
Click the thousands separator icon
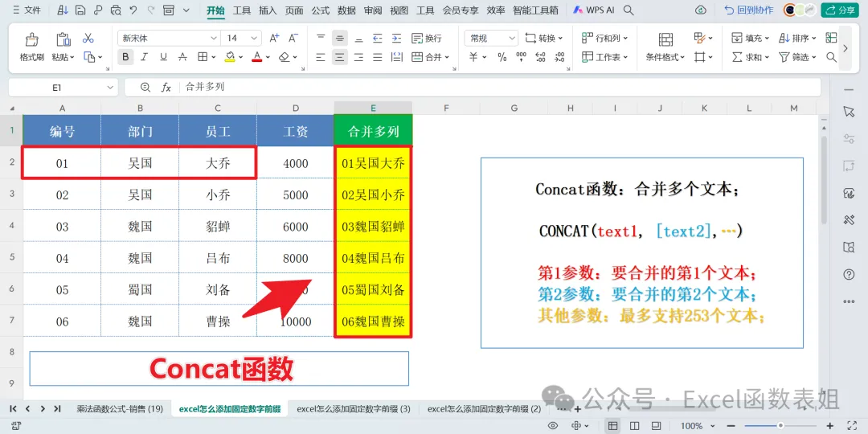pos(521,57)
